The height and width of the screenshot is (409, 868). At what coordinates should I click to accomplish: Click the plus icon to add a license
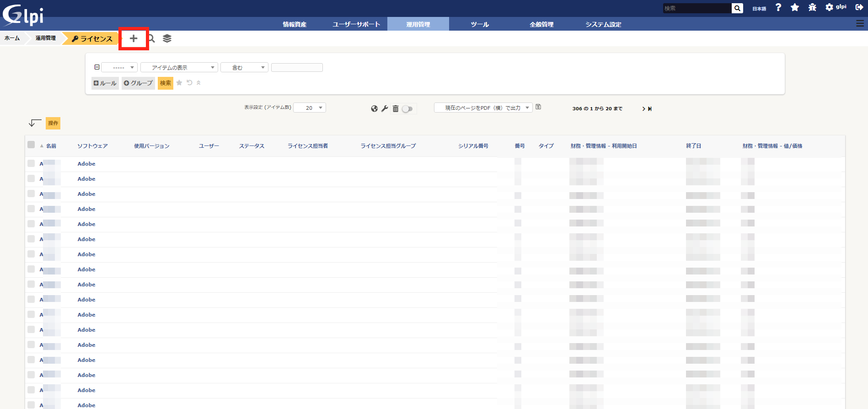coord(134,38)
